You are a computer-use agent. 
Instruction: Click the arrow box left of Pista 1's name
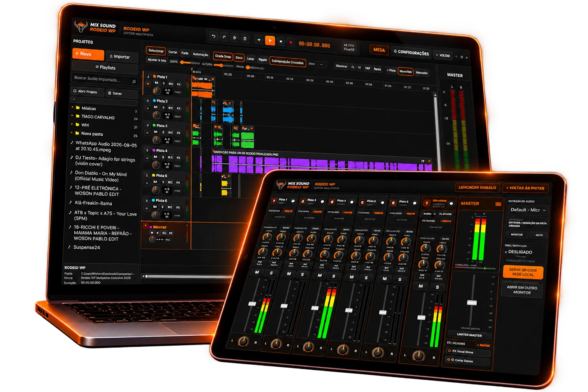148,76
